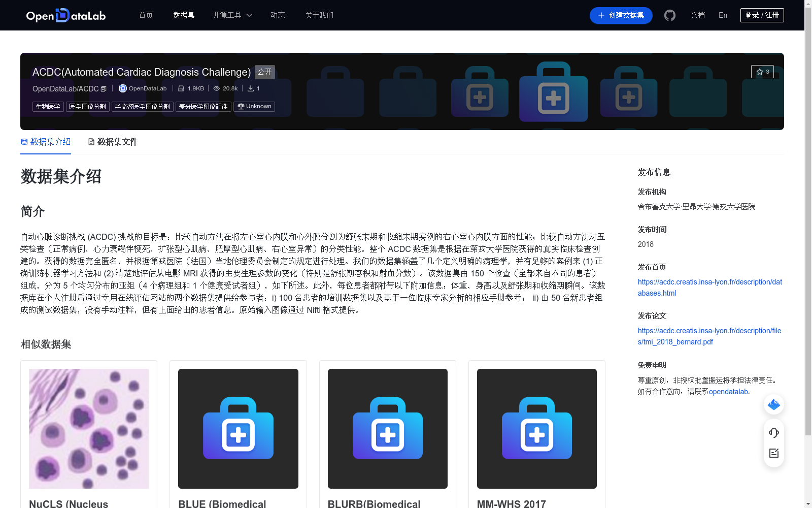Click the plus icon in 创建数据集 button
The image size is (812, 508).
coord(601,15)
